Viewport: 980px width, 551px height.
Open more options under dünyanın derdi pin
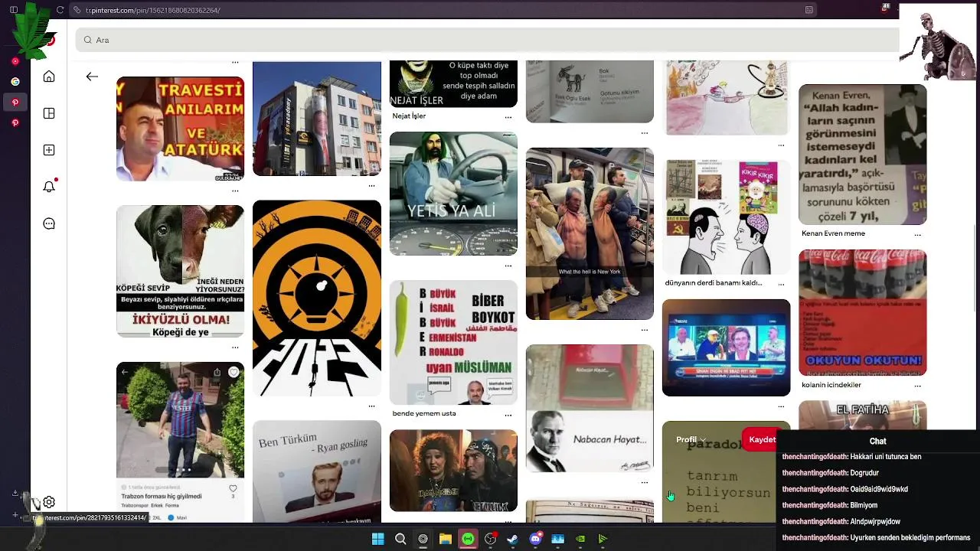click(781, 284)
